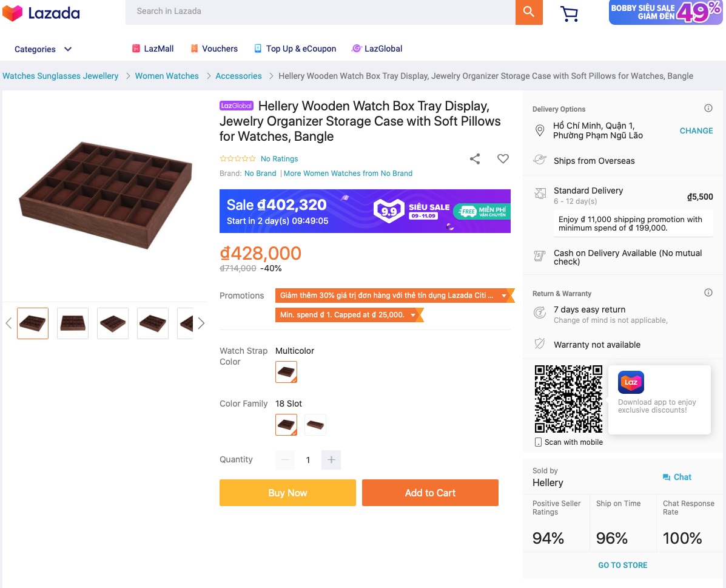Show next product thumbnails arrow
726x588 pixels.
pos(201,323)
